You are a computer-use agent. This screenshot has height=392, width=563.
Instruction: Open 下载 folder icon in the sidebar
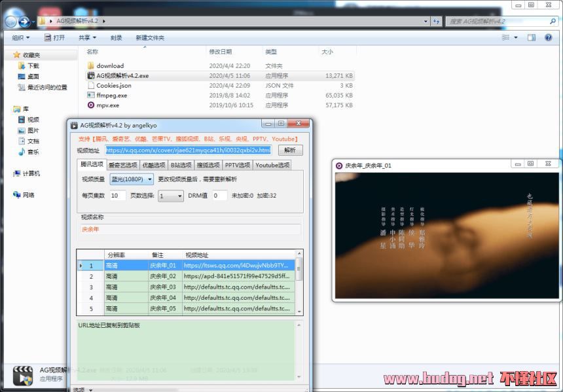pyautogui.click(x=22, y=65)
